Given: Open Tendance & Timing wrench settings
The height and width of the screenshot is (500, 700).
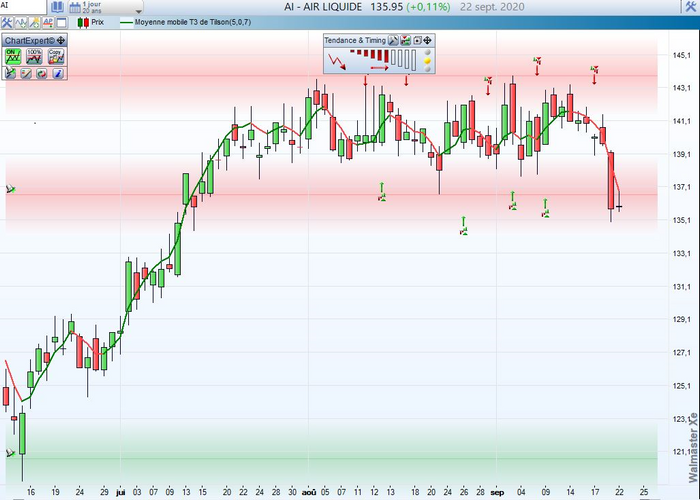Looking at the screenshot, I should (393, 41).
